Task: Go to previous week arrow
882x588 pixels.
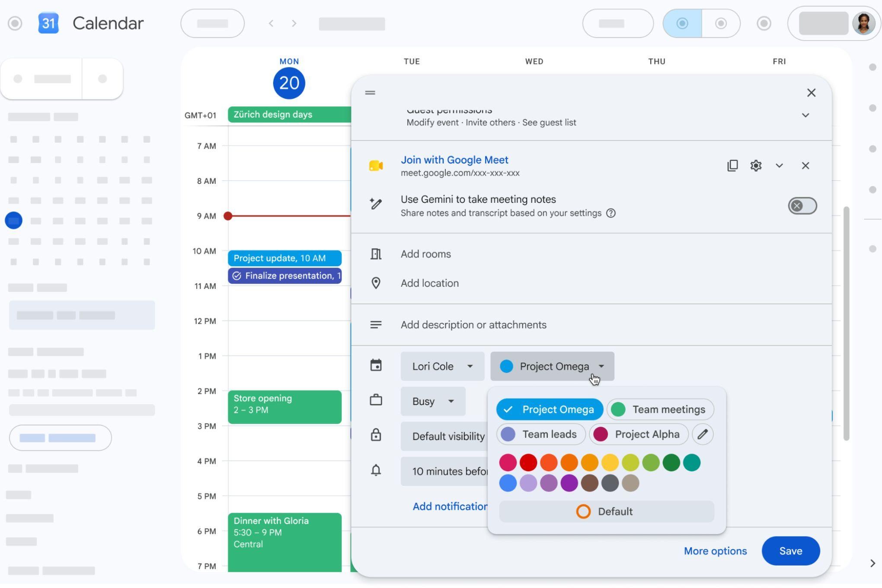Action: 271,23
